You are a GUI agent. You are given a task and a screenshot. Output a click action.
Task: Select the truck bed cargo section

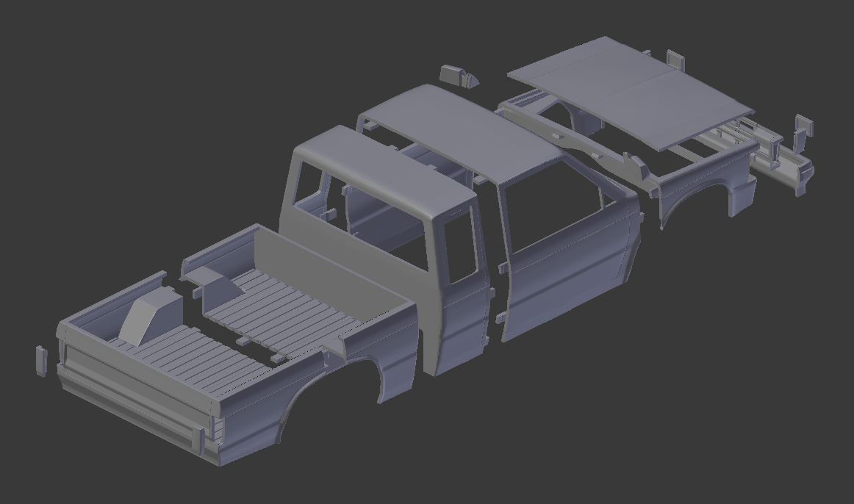point(220,331)
